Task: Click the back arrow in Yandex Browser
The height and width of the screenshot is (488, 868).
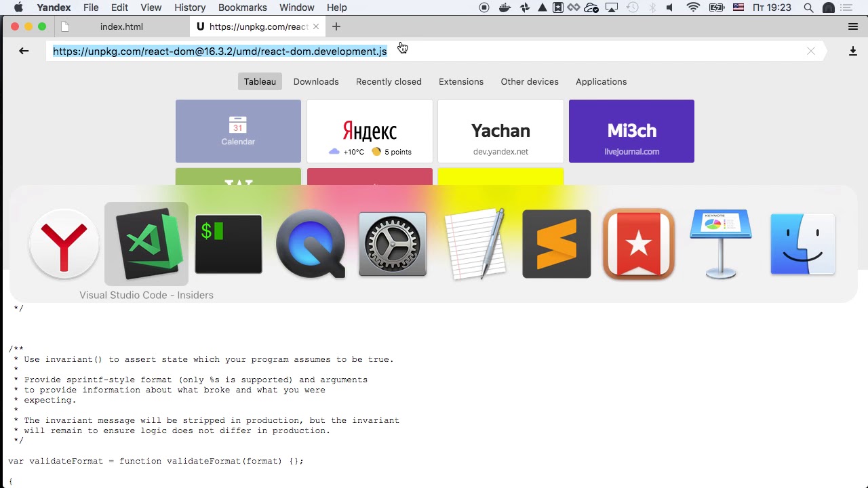Action: (24, 51)
